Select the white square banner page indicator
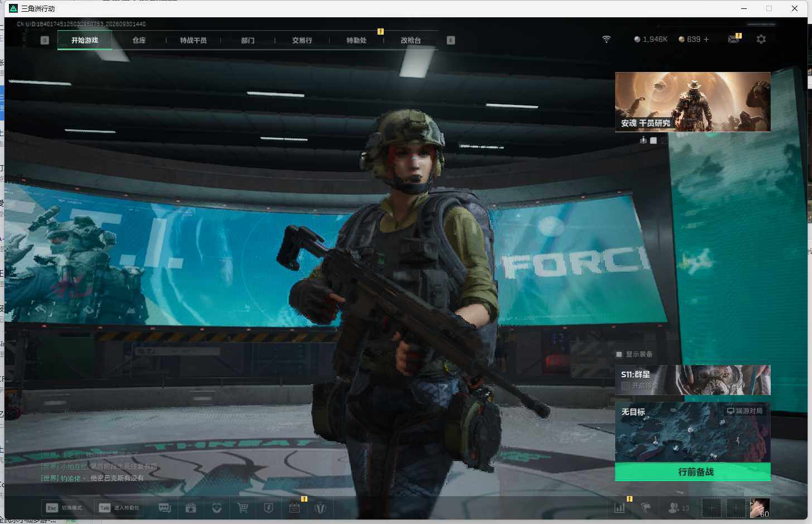This screenshot has height=524, width=812. (654, 141)
